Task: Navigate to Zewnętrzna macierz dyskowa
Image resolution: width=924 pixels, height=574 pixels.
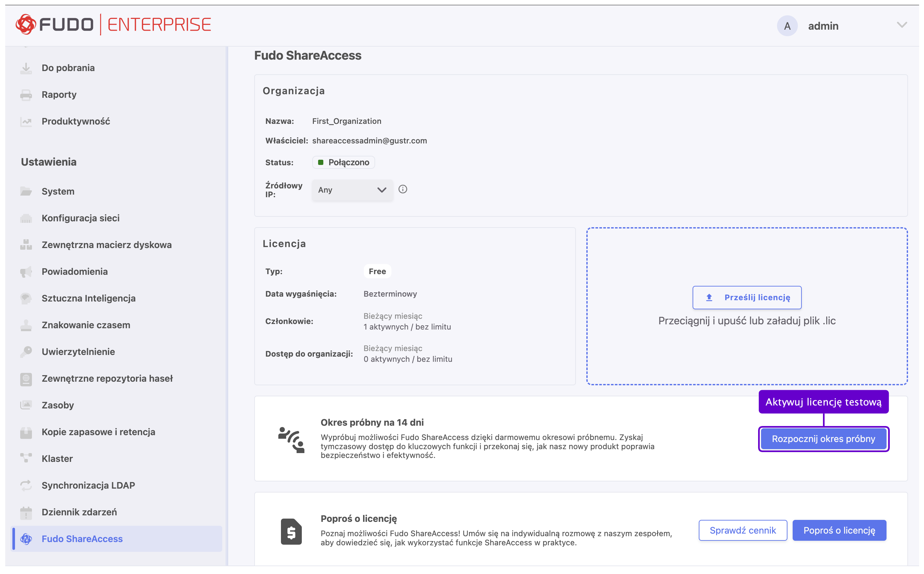Action: 107,245
